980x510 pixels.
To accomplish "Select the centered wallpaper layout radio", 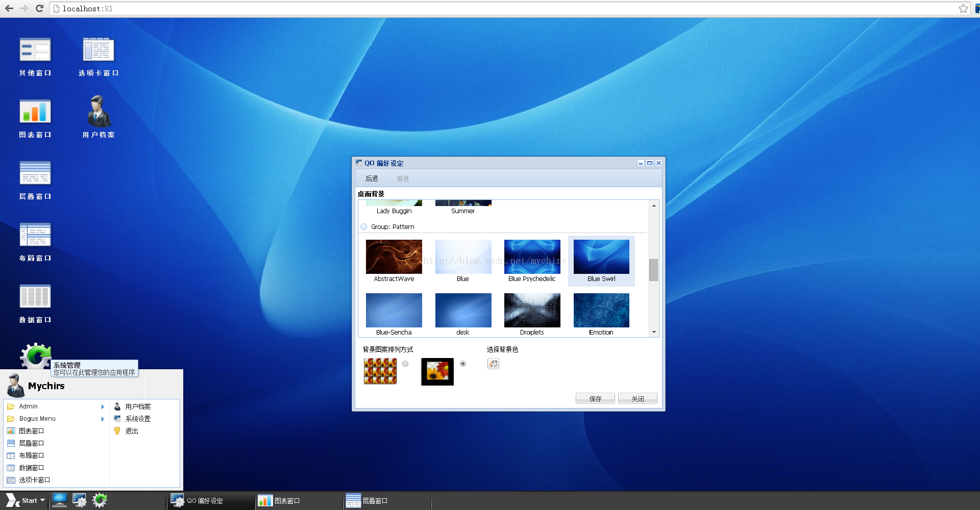I will tap(463, 364).
